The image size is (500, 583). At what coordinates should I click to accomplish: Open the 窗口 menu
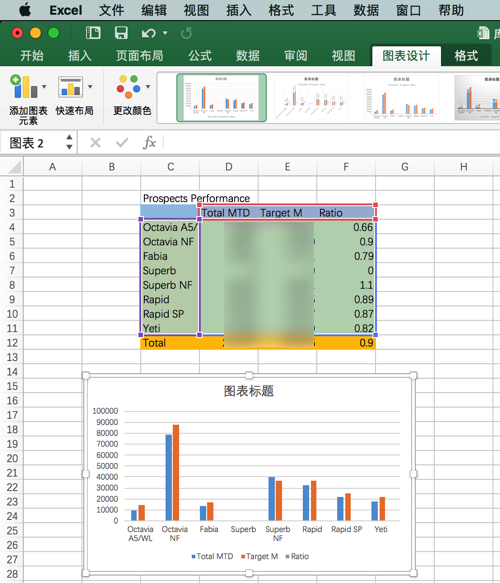(409, 10)
